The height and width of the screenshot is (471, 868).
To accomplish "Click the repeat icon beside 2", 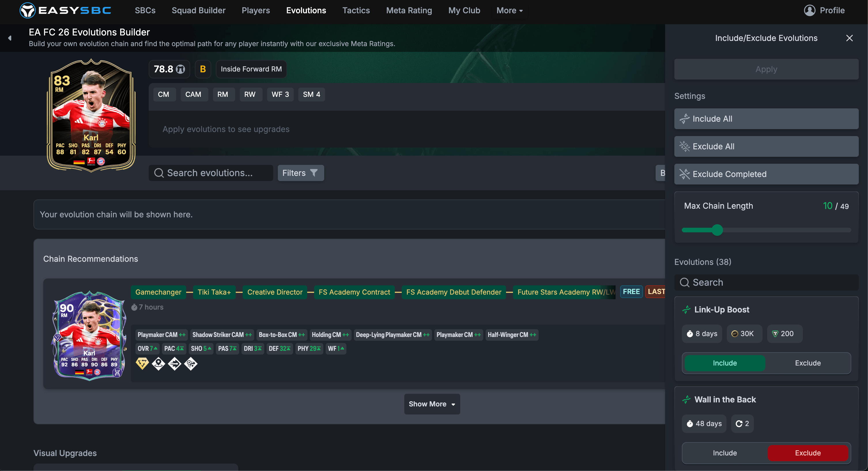I will tap(739, 424).
